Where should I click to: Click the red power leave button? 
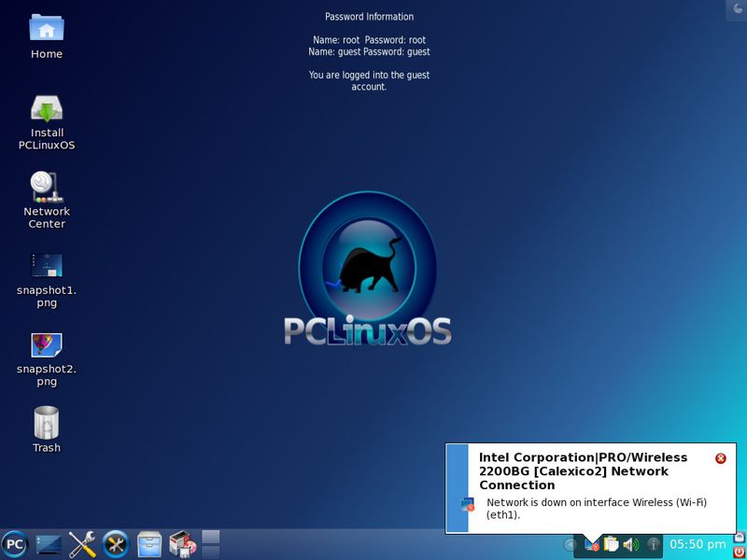point(740,553)
